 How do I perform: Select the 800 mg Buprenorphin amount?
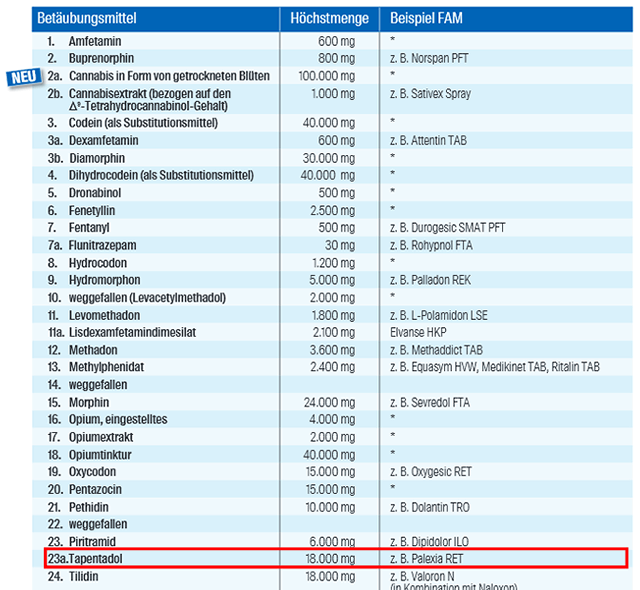click(336, 58)
